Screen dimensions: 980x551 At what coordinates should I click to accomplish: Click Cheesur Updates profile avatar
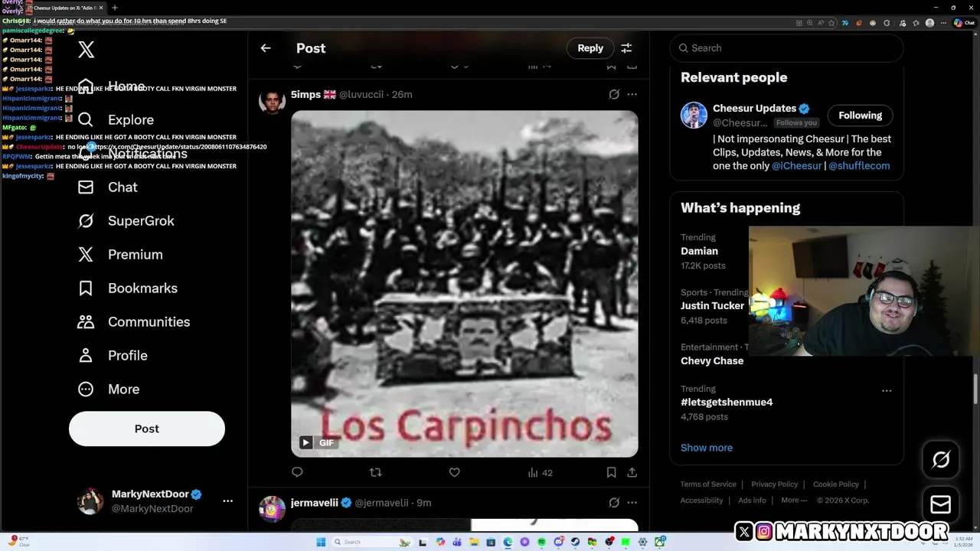pyautogui.click(x=694, y=115)
